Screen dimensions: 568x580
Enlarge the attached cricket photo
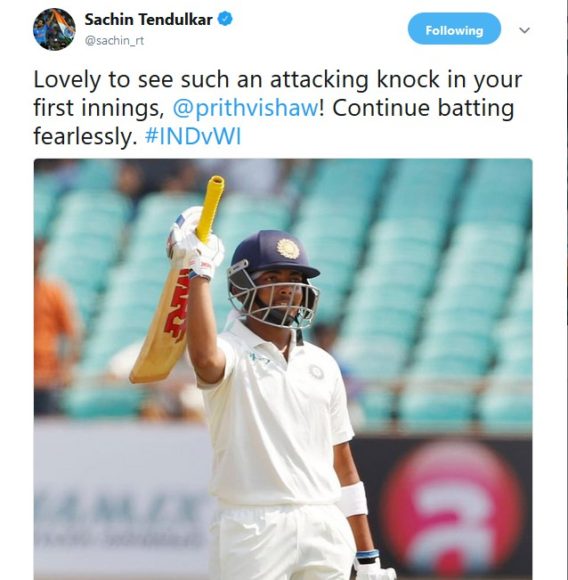283,369
